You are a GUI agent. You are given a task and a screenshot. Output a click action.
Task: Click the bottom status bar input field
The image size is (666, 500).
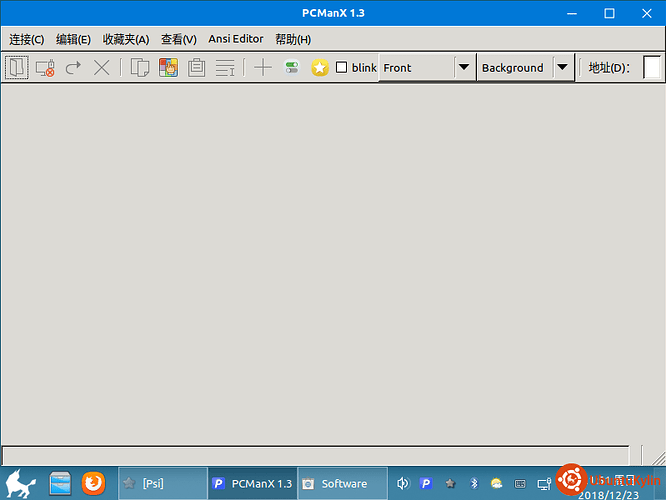(x=316, y=455)
